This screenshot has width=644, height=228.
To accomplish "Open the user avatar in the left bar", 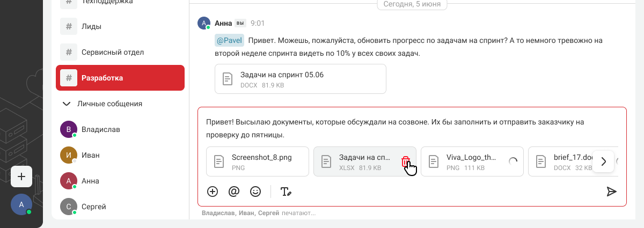I will [x=21, y=204].
